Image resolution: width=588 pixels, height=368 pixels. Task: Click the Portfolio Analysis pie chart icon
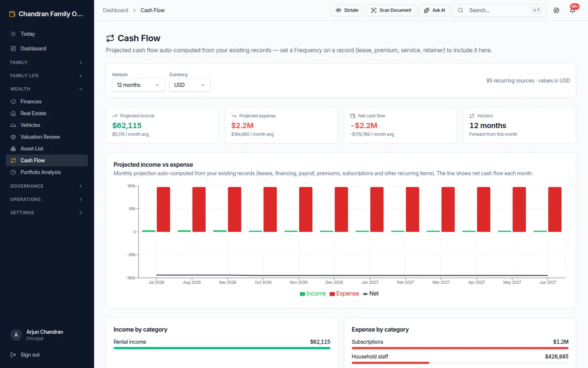click(13, 172)
